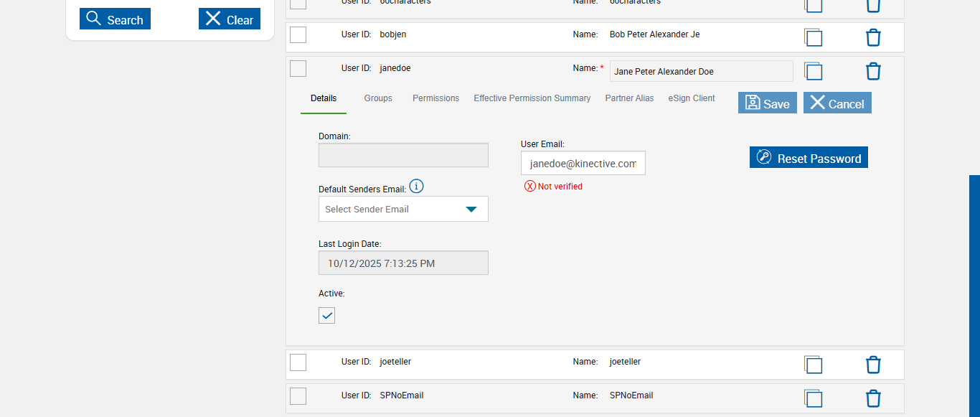The width and height of the screenshot is (980, 417).
Task: Open the Effective Permission Summary tab
Action: point(532,98)
